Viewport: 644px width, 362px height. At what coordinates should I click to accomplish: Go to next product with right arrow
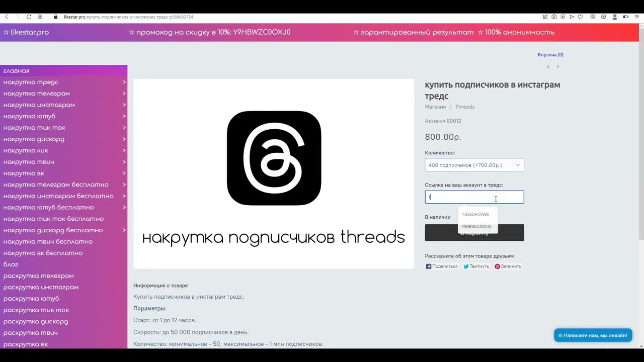pyautogui.click(x=557, y=67)
